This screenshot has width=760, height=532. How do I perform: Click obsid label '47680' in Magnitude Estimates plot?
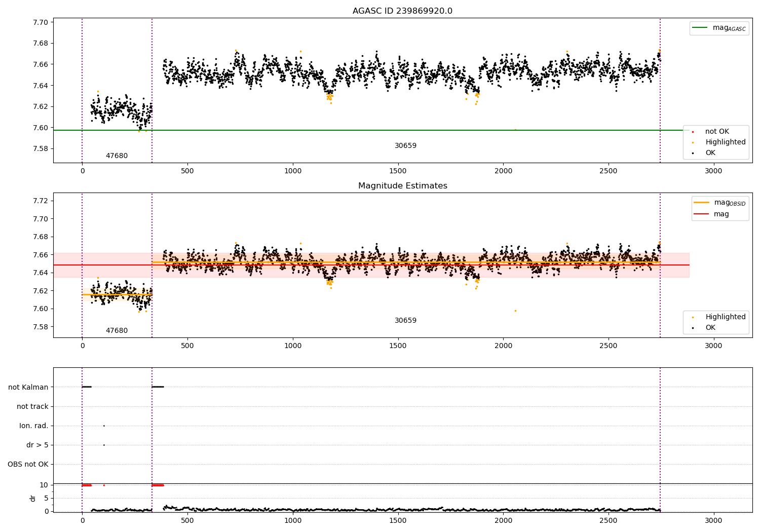click(x=117, y=330)
